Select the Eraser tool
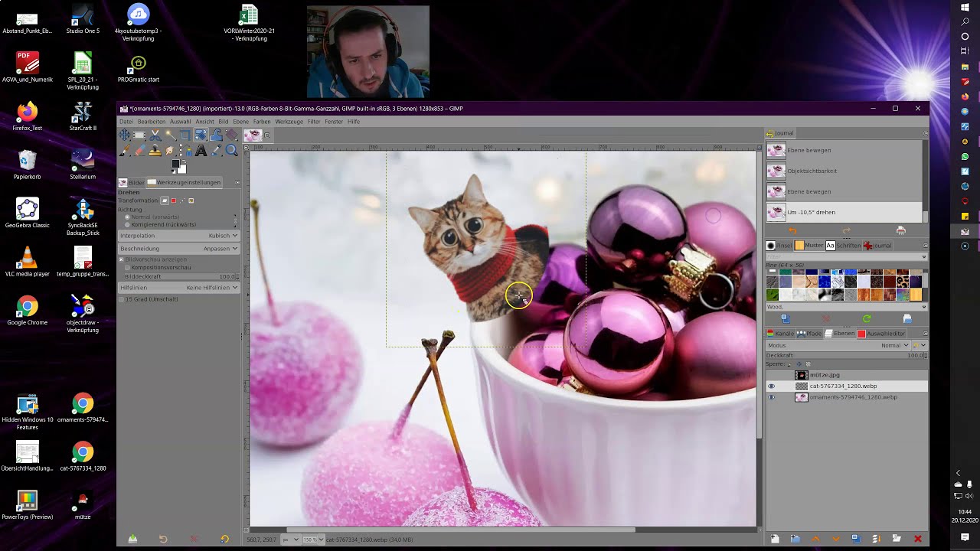Image resolution: width=980 pixels, height=551 pixels. tap(139, 151)
